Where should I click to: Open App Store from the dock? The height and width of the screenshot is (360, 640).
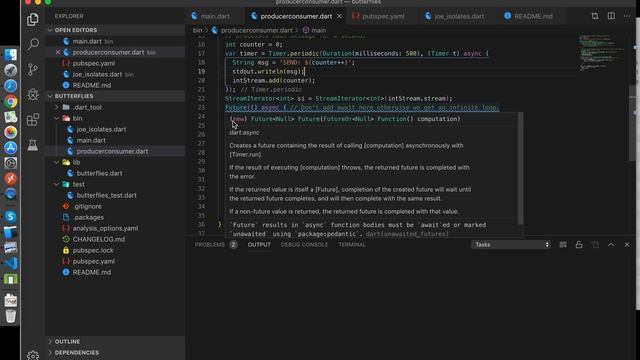(x=11, y=148)
